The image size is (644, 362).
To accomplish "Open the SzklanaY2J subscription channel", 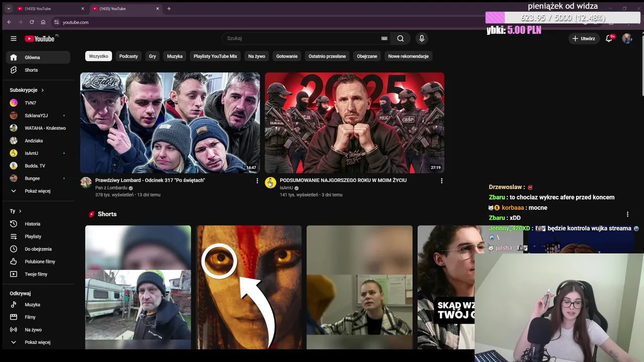I will (38, 115).
